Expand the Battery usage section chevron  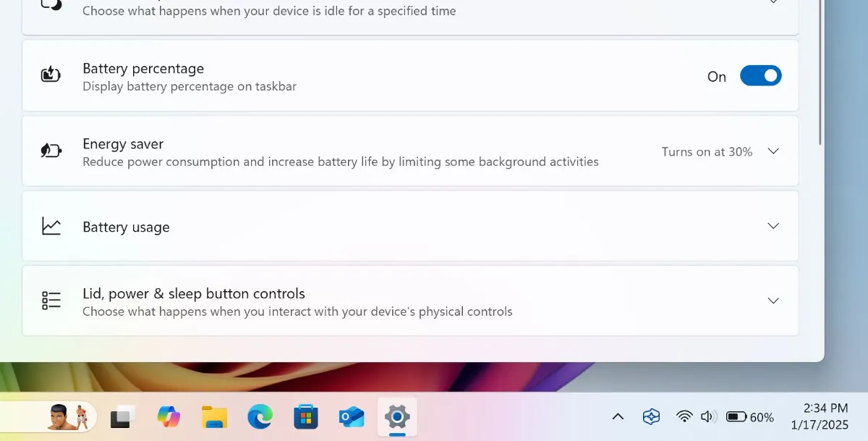tap(773, 226)
